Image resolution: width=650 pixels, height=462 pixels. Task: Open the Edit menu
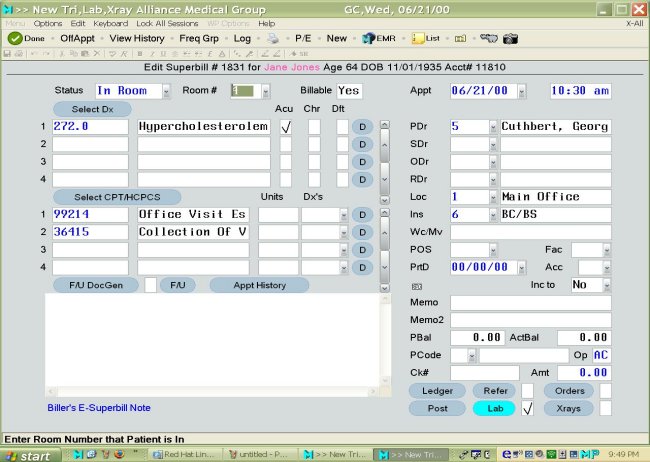(78, 24)
